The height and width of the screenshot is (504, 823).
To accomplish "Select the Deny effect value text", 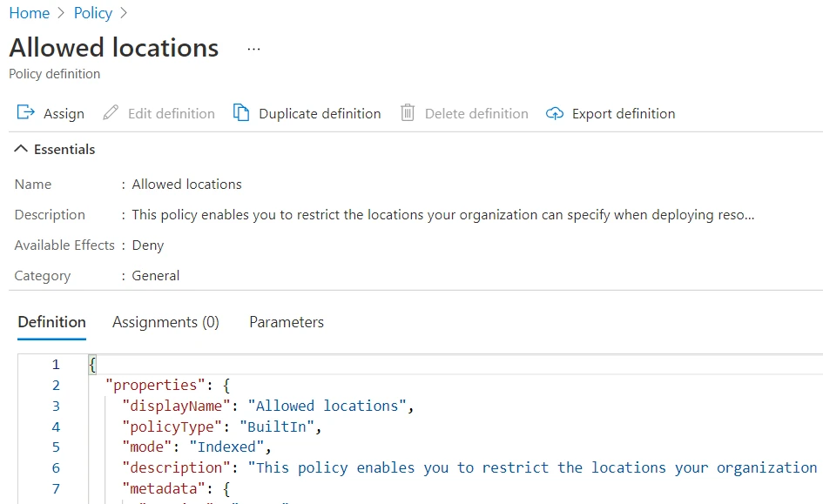I will click(x=148, y=245).
